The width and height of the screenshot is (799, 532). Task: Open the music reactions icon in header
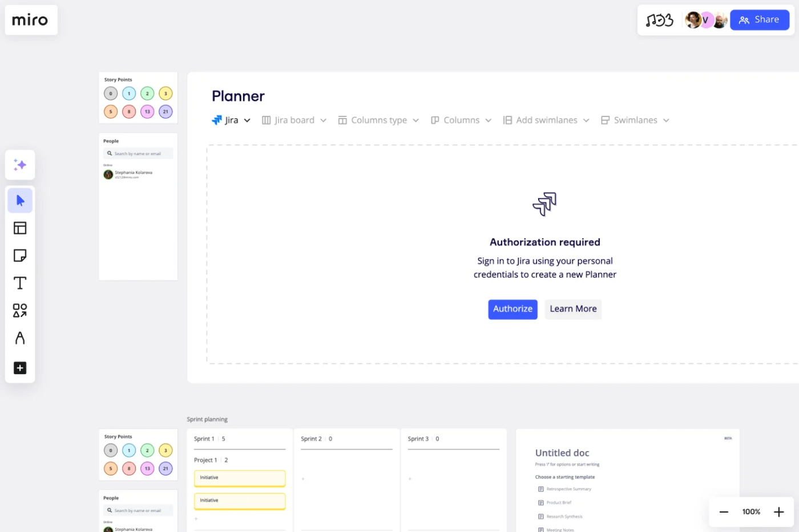tap(659, 21)
